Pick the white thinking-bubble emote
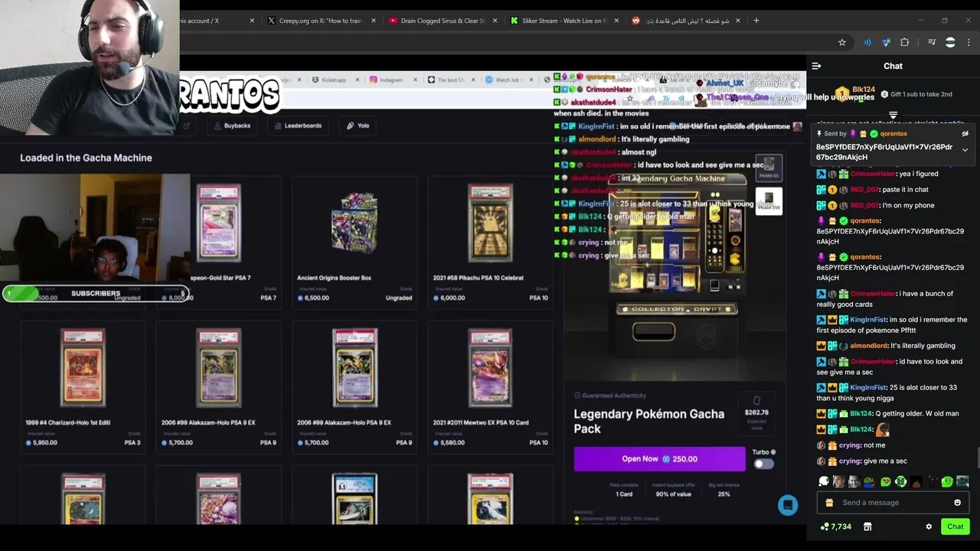This screenshot has height=551, width=980. coord(824,481)
